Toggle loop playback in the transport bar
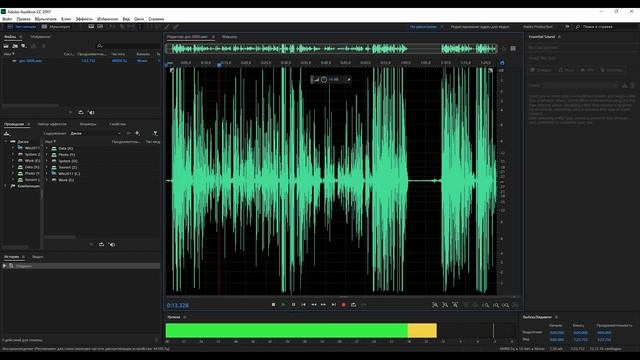This screenshot has height=360, width=640. 353,304
